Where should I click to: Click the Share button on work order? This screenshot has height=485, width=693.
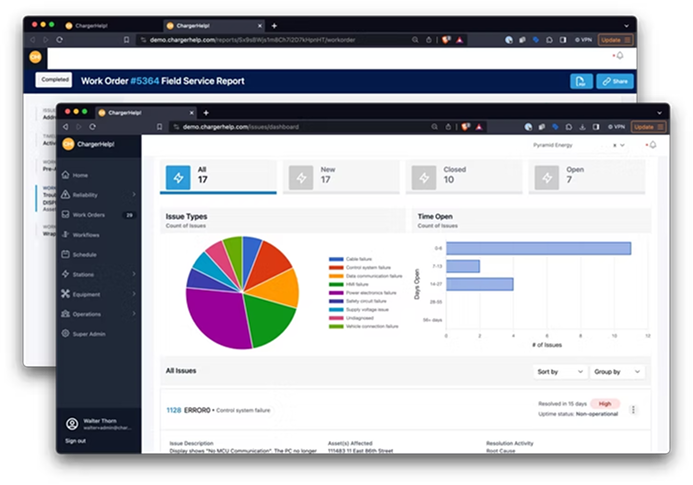[614, 81]
